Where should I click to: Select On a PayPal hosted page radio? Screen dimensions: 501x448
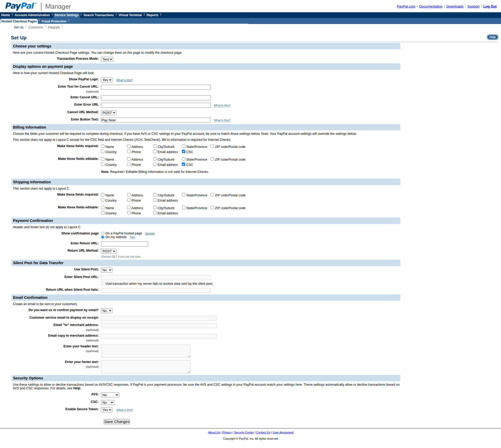click(x=103, y=234)
